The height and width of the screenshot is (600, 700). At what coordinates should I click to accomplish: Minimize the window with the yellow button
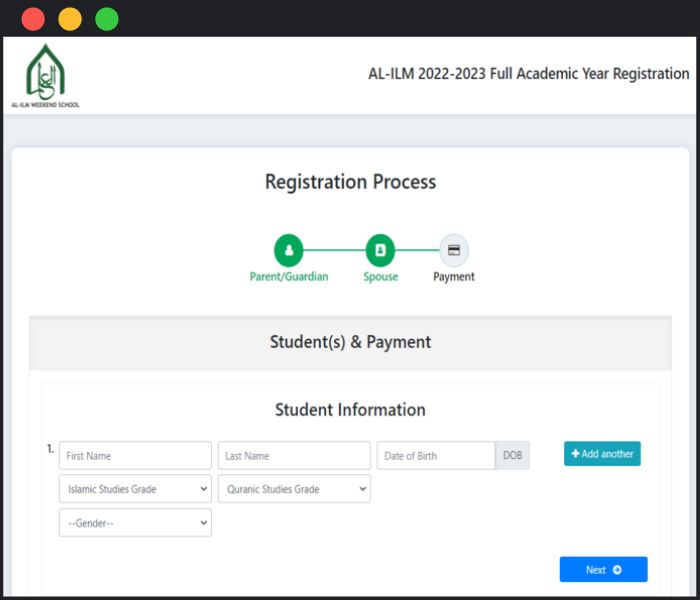tap(70, 19)
